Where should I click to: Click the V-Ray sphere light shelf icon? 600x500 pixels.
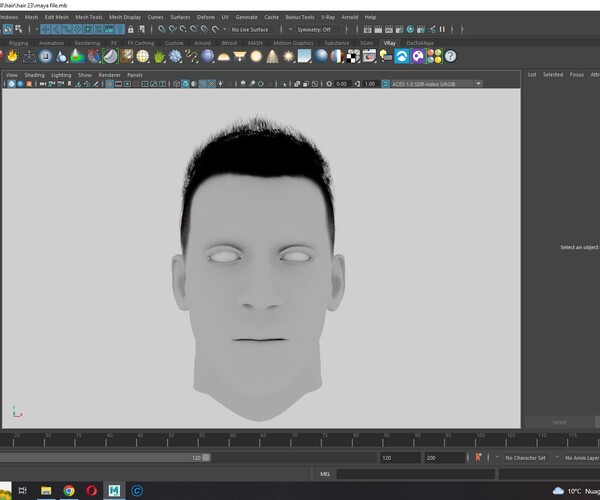pos(256,56)
